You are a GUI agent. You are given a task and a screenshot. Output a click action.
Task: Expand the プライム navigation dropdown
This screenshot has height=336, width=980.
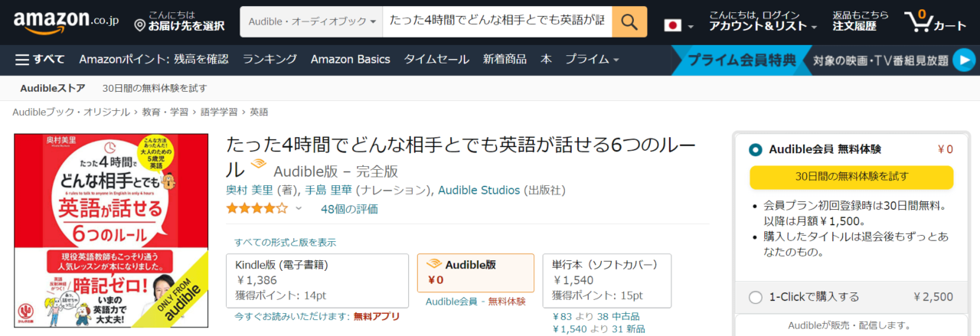(592, 60)
